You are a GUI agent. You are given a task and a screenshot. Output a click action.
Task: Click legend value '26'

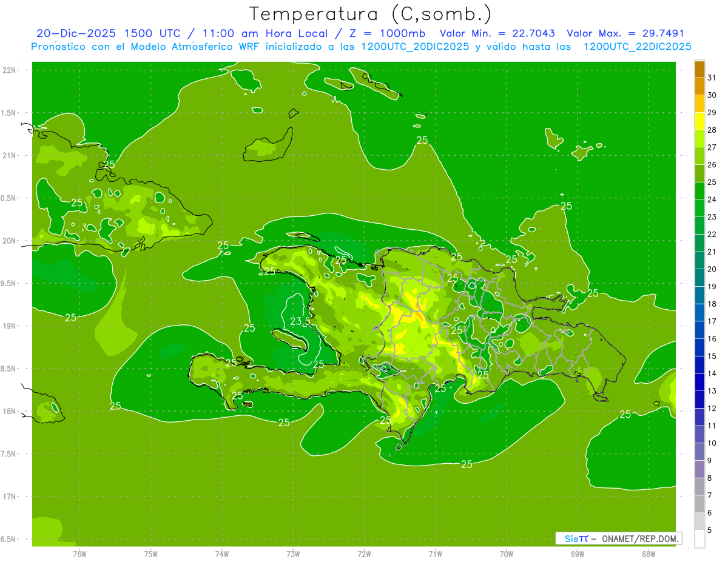click(x=712, y=165)
